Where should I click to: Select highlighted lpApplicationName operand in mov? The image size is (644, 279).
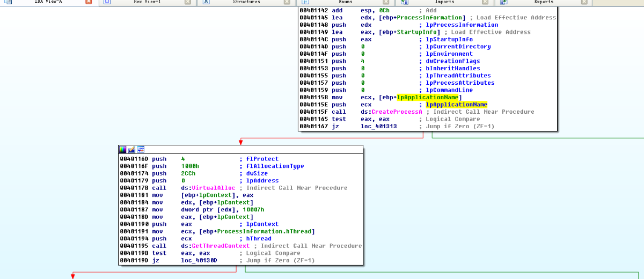pyautogui.click(x=428, y=97)
